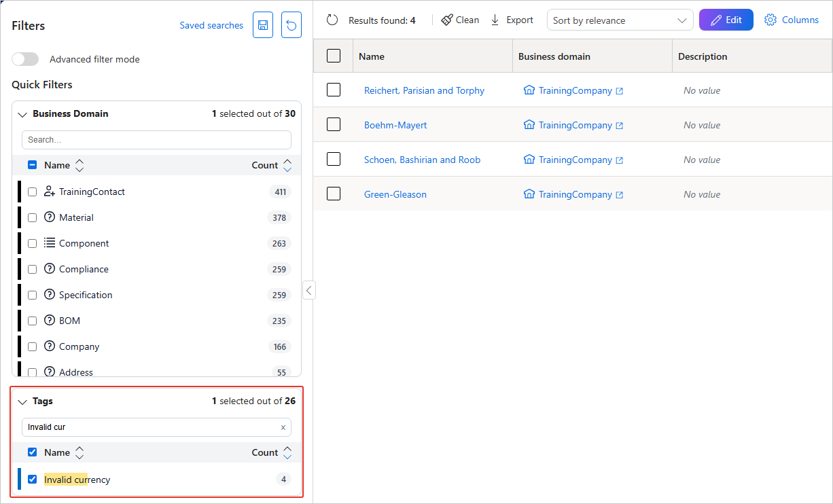Click the Results found: 4 text
The image size is (833, 504).
382,20
